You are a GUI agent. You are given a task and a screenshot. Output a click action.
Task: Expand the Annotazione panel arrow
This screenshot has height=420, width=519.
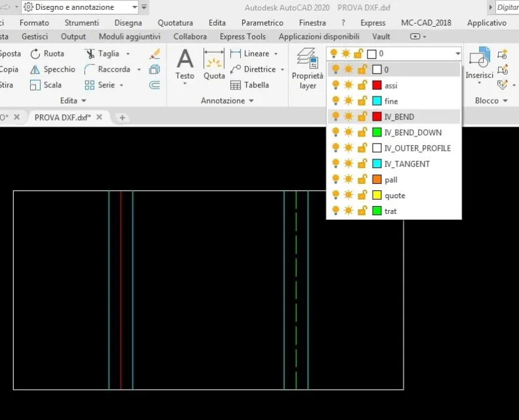coord(251,100)
